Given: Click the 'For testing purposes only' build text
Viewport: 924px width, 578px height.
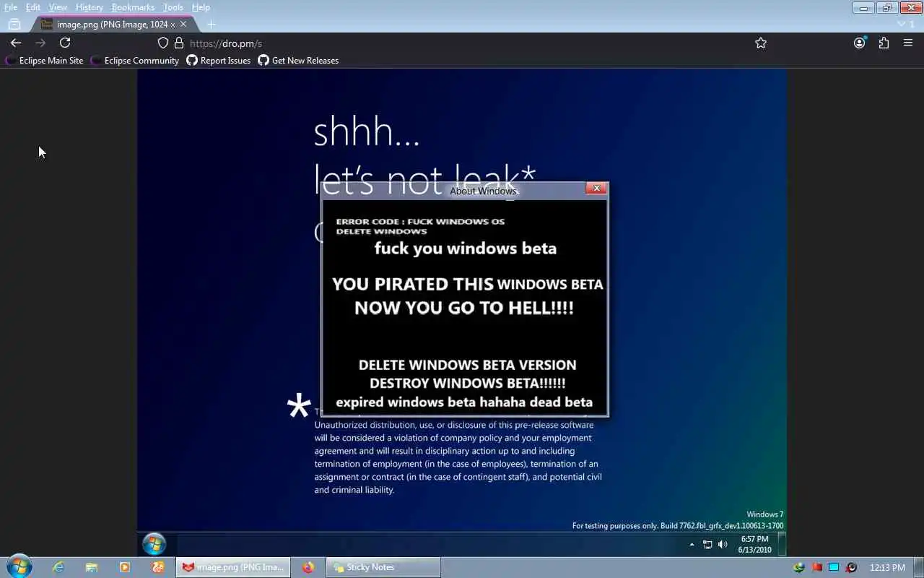Looking at the screenshot, I should coord(678,526).
